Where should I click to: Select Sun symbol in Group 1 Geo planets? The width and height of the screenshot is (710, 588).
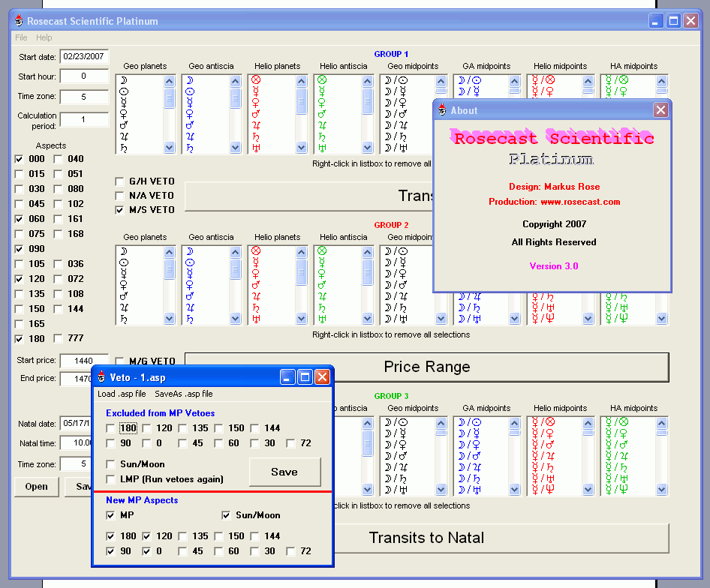124,91
